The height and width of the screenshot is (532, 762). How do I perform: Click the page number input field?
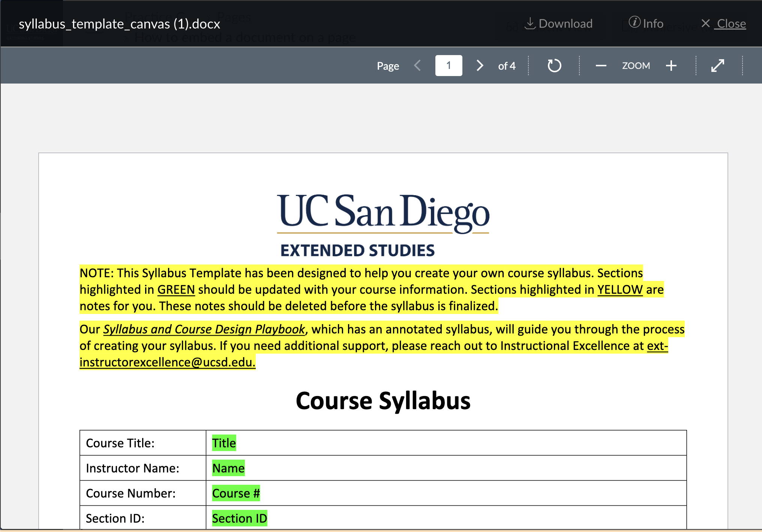[448, 66]
